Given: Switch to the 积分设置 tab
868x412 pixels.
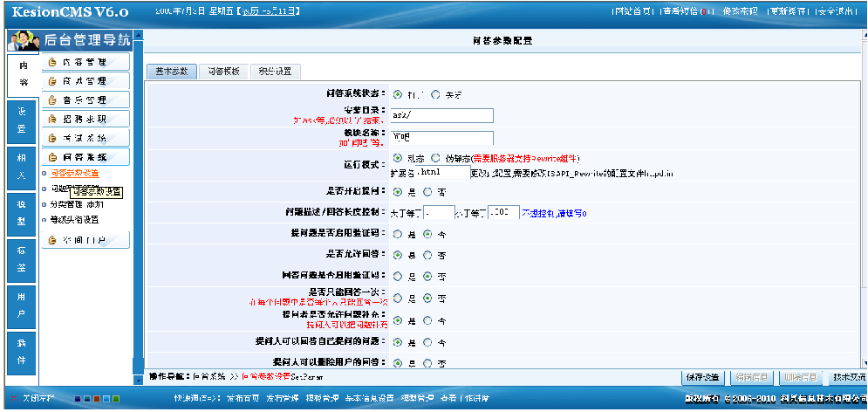Looking at the screenshot, I should click(x=275, y=72).
